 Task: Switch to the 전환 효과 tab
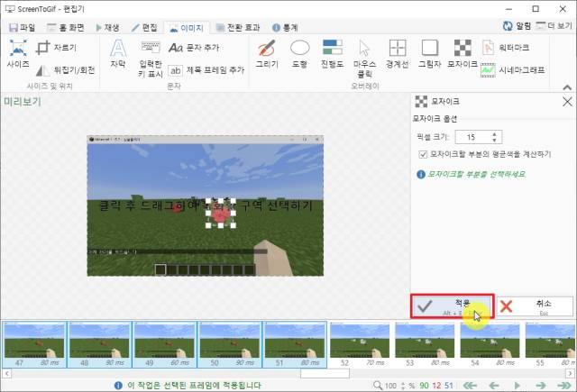coord(238,28)
